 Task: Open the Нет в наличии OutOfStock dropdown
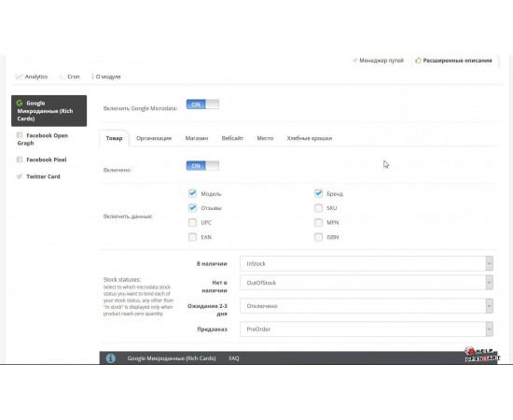pyautogui.click(x=367, y=283)
